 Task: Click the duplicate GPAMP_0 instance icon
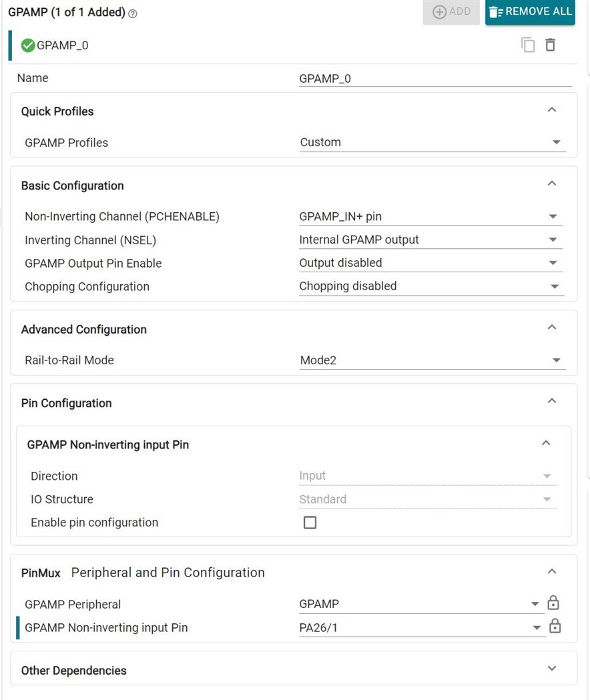tap(528, 45)
